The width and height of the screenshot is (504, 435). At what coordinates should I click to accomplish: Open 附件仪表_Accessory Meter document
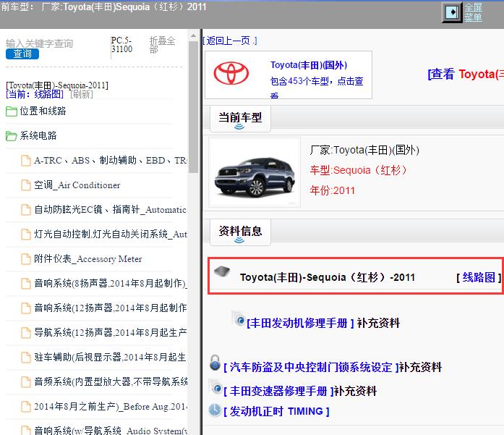pos(87,258)
